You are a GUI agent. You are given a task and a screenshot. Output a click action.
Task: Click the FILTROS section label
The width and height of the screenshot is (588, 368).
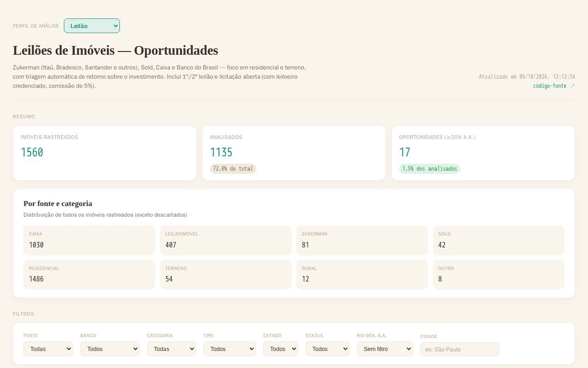coord(23,314)
